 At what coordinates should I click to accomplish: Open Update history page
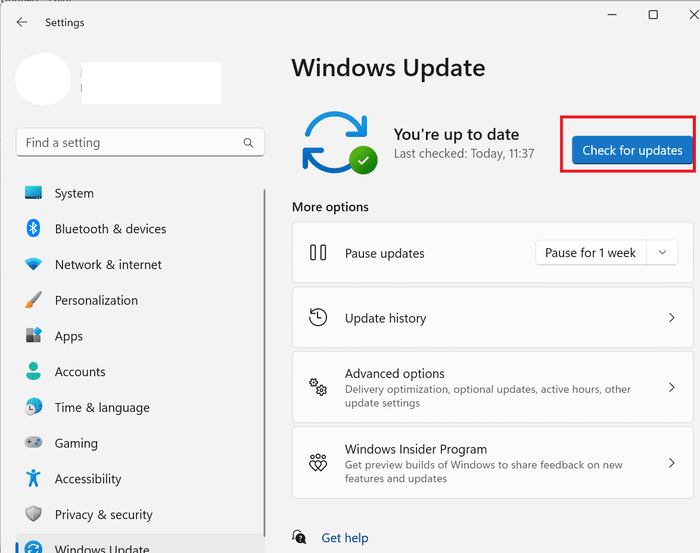click(492, 317)
